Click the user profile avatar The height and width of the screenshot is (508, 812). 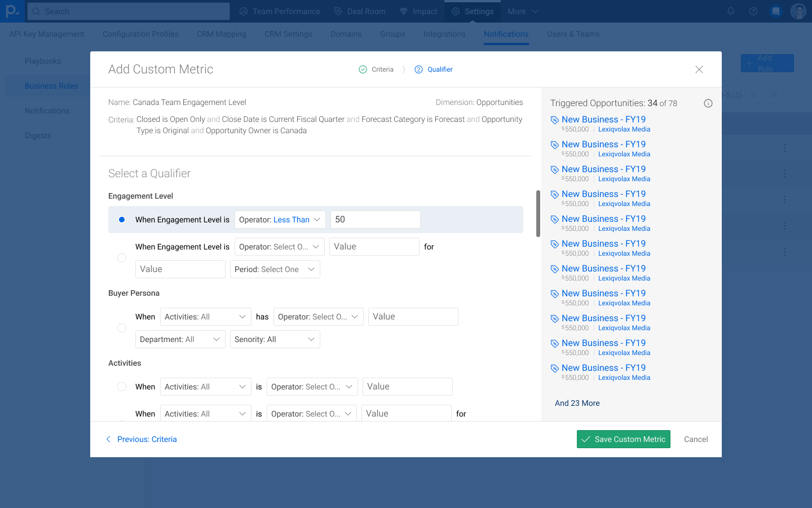click(798, 11)
